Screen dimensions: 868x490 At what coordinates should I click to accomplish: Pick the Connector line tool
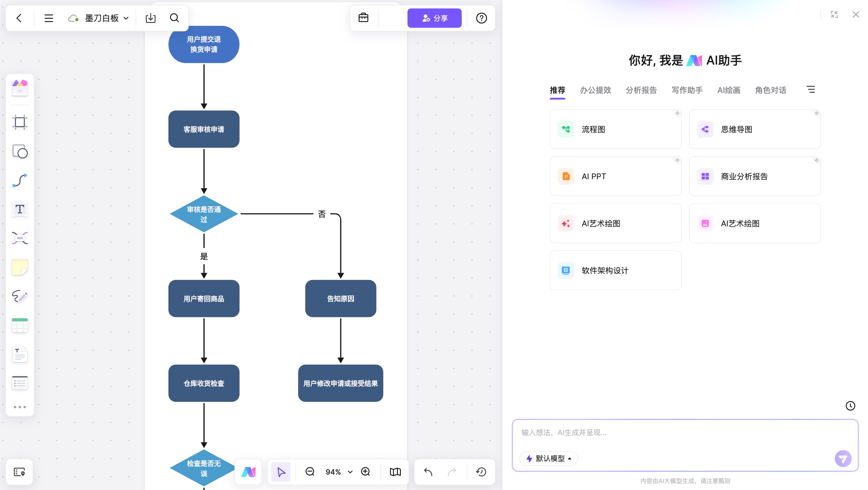pos(20,180)
